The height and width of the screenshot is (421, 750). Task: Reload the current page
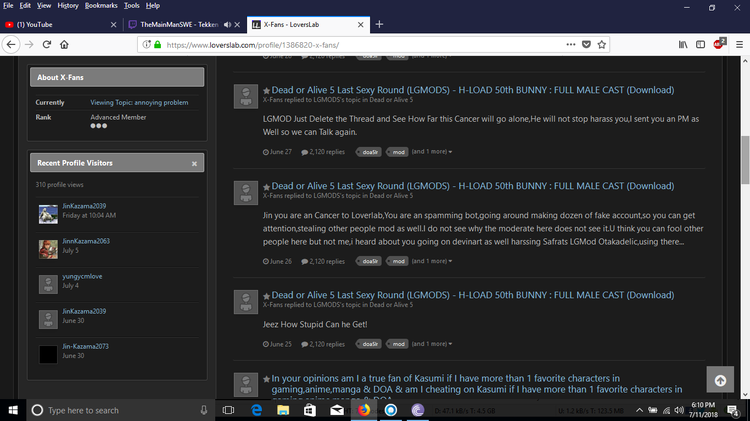46,44
